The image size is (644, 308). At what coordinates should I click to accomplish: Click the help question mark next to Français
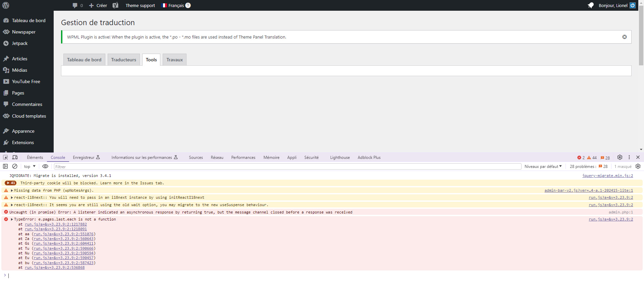point(188,5)
